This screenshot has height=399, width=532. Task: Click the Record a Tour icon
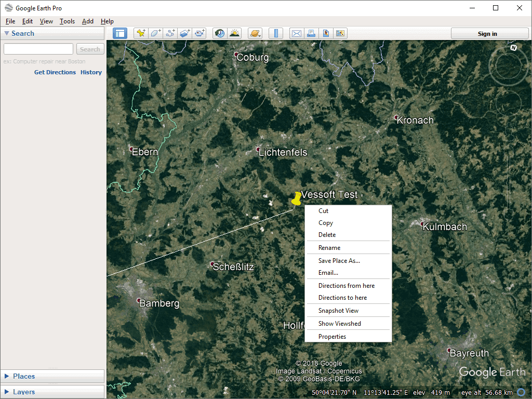tap(199, 33)
